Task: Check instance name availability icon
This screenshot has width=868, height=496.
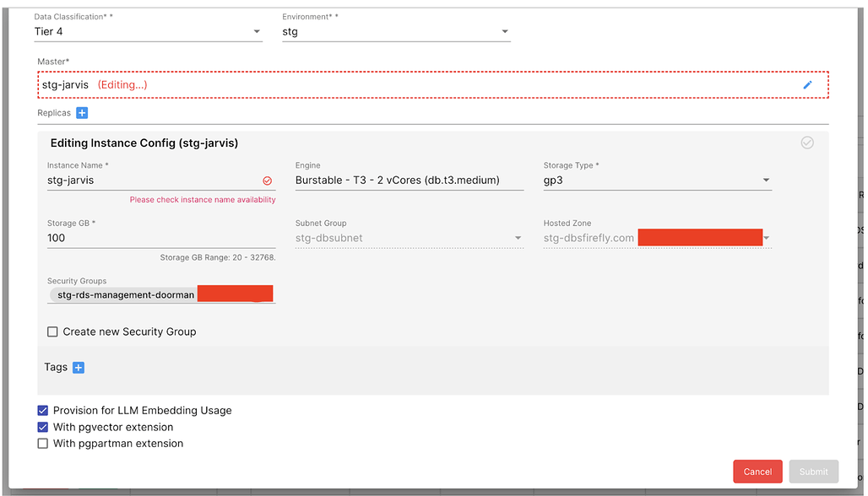Action: pos(268,181)
